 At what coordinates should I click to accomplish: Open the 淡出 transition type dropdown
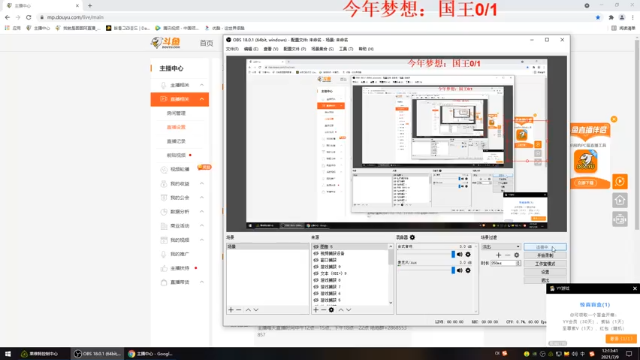point(501,247)
